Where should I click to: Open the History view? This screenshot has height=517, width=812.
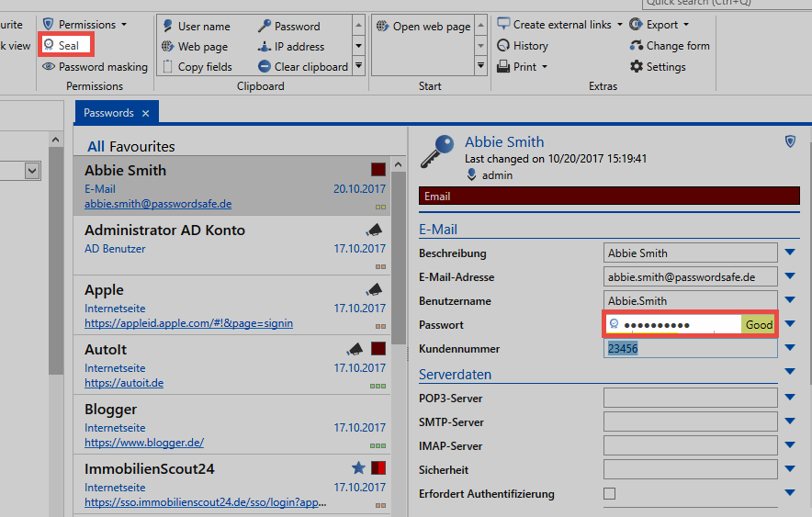click(523, 46)
